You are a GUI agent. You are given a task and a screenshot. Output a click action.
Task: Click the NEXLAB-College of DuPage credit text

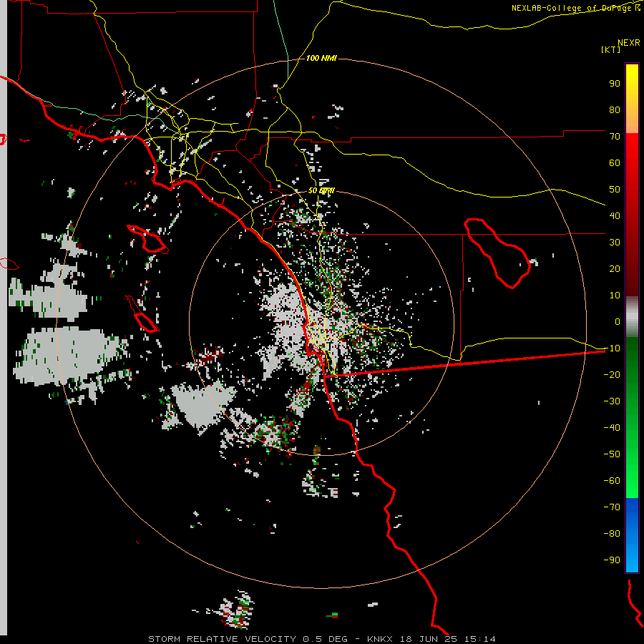point(576,8)
